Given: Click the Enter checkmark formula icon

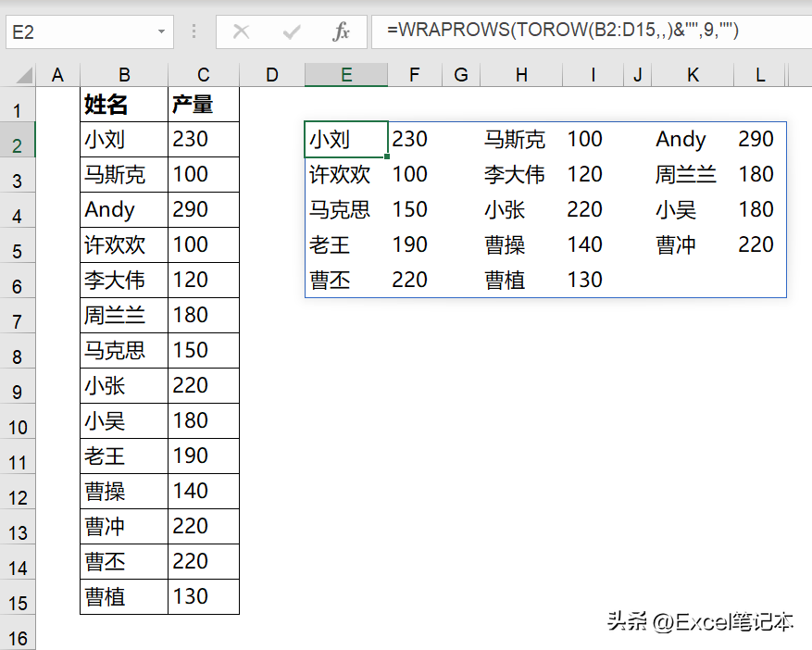Looking at the screenshot, I should pos(292,32).
